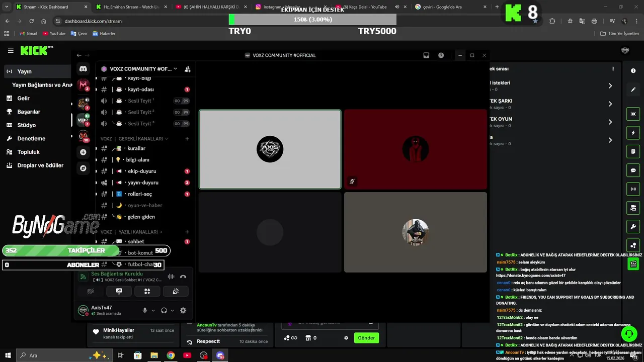Screen dimensions: 644x362
Task: Expand the İstekleri queue row chevron
Action: 610,86
